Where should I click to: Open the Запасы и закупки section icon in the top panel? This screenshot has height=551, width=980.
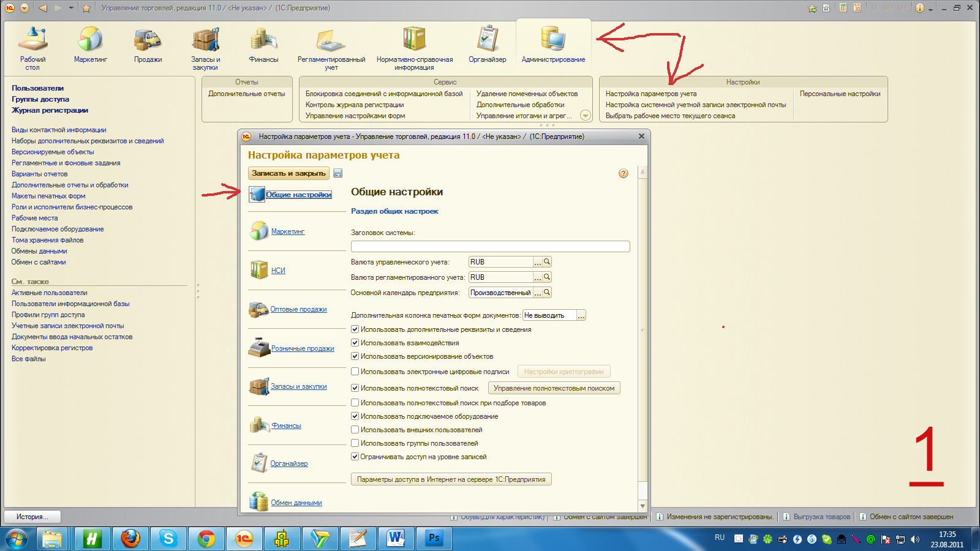point(205,39)
